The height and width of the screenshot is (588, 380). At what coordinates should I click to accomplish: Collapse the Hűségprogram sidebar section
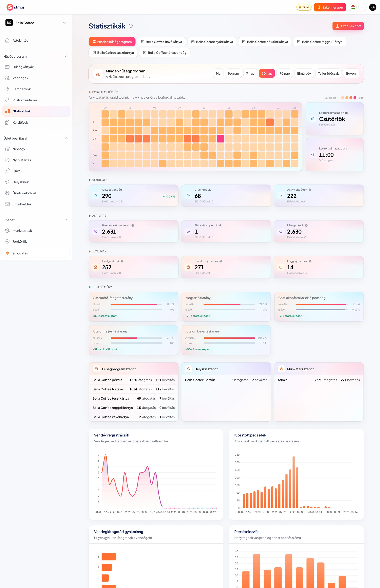66,56
